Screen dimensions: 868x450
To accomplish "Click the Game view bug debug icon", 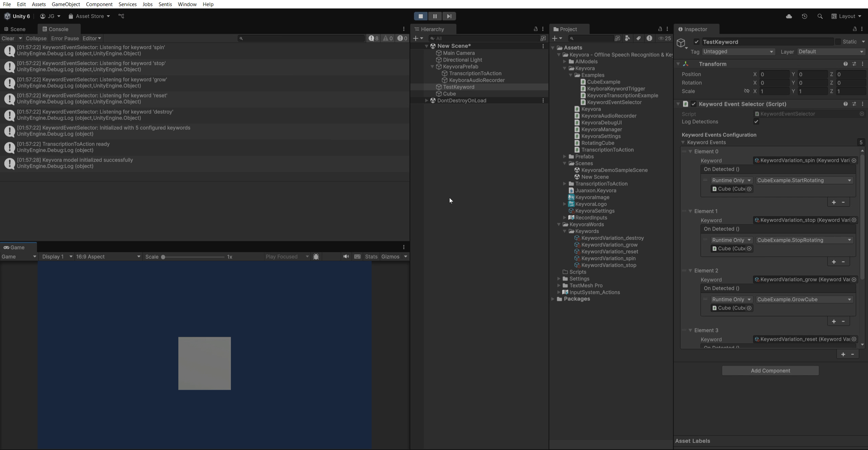I will [x=316, y=257].
